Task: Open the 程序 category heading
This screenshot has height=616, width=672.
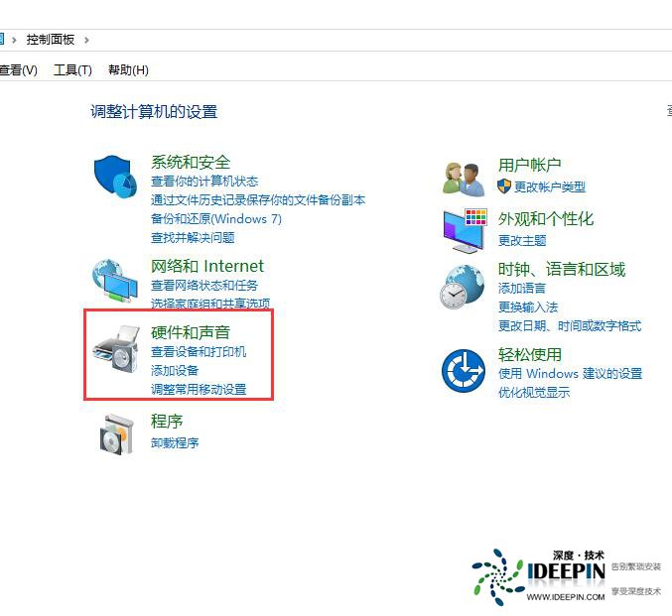Action: [x=167, y=422]
